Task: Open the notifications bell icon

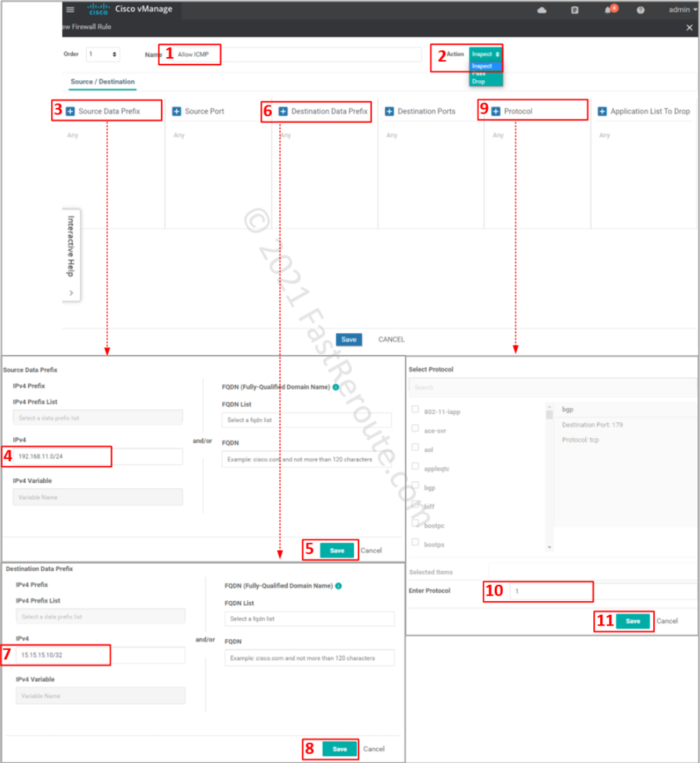Action: (x=608, y=10)
